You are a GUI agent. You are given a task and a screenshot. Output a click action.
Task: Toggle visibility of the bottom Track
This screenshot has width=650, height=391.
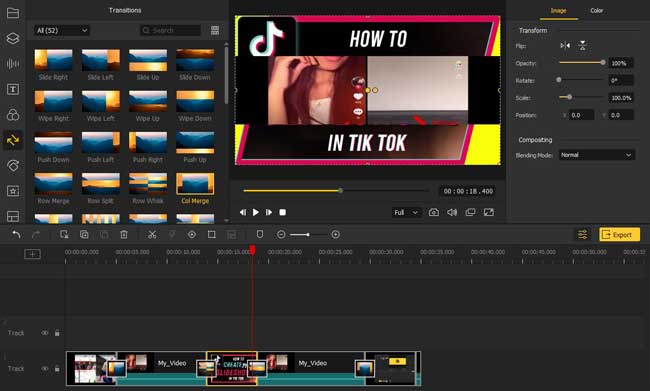[45, 369]
